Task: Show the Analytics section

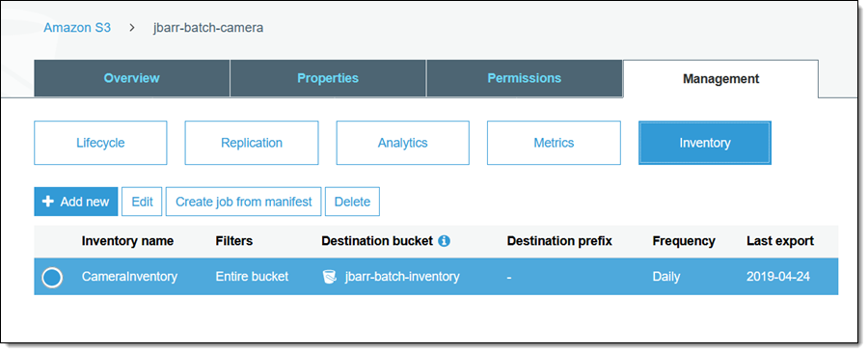Action: [x=402, y=143]
